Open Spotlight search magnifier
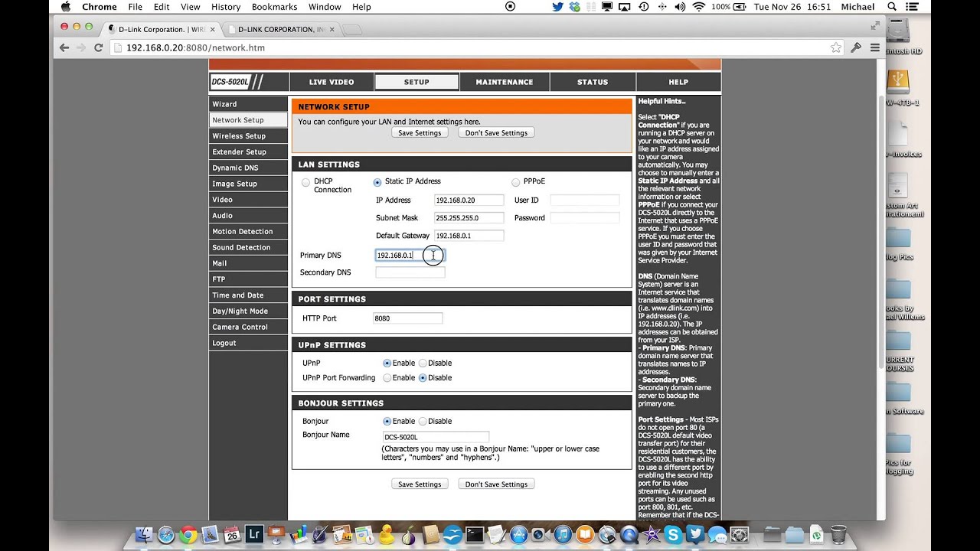980x551 pixels. pyautogui.click(x=892, y=7)
